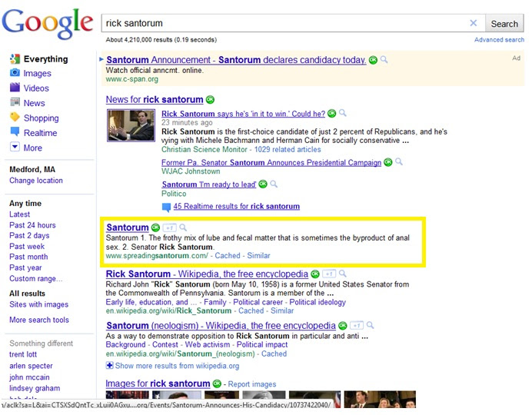Click the +1 button beside the Santorum result

click(169, 227)
